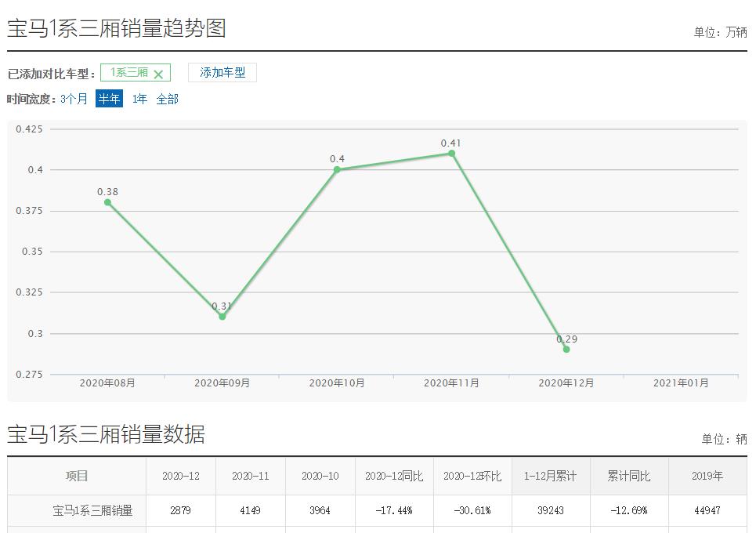756x533 pixels.
Task: Click the 0.35 y-axis value
Action: click(x=32, y=252)
